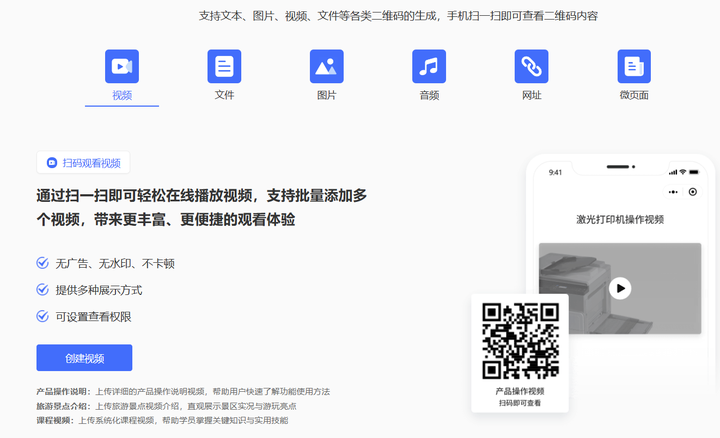Click the check icon beside 无广告、无水印、不卡顿
The height and width of the screenshot is (438, 720).
click(42, 263)
